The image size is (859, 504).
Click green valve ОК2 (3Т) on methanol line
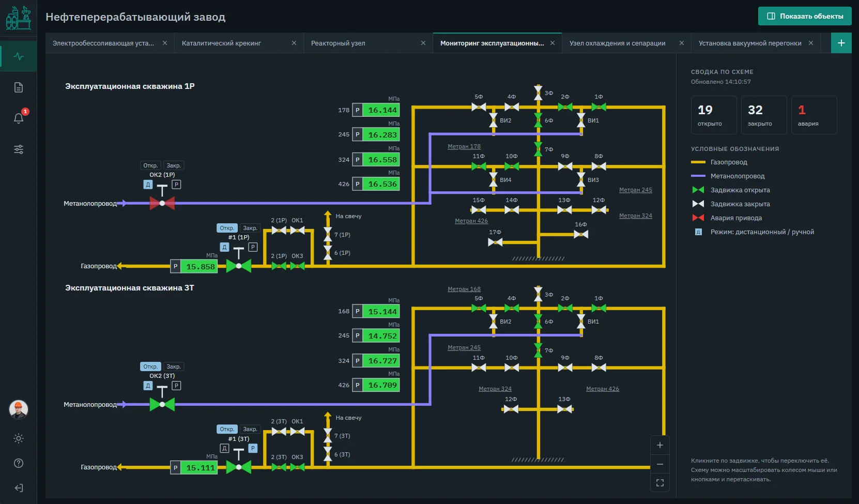pyautogui.click(x=162, y=404)
